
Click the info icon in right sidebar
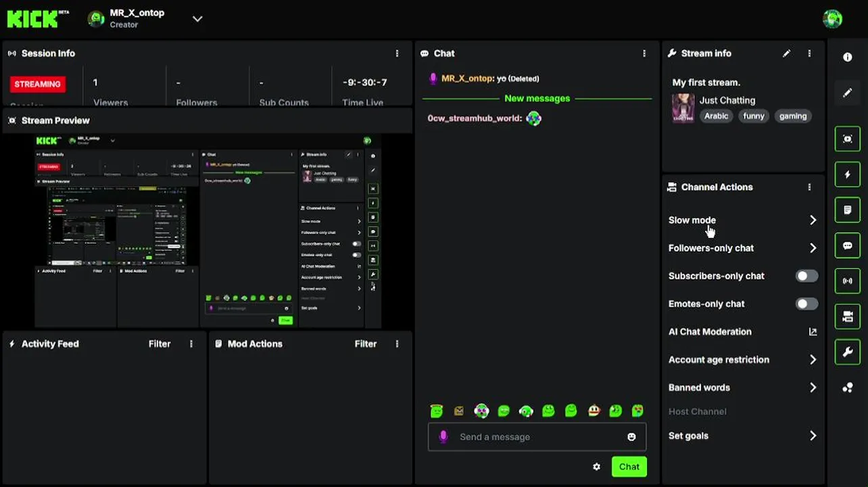point(847,57)
